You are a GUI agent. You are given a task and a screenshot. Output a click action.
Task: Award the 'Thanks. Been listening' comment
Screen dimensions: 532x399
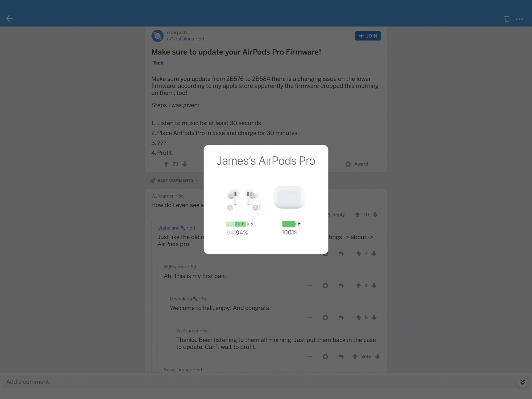(x=325, y=357)
